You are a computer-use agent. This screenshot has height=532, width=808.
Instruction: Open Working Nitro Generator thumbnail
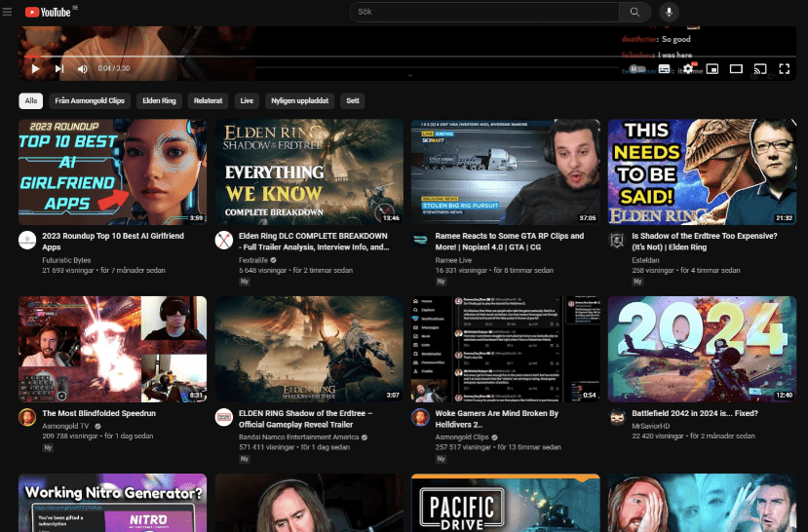113,503
